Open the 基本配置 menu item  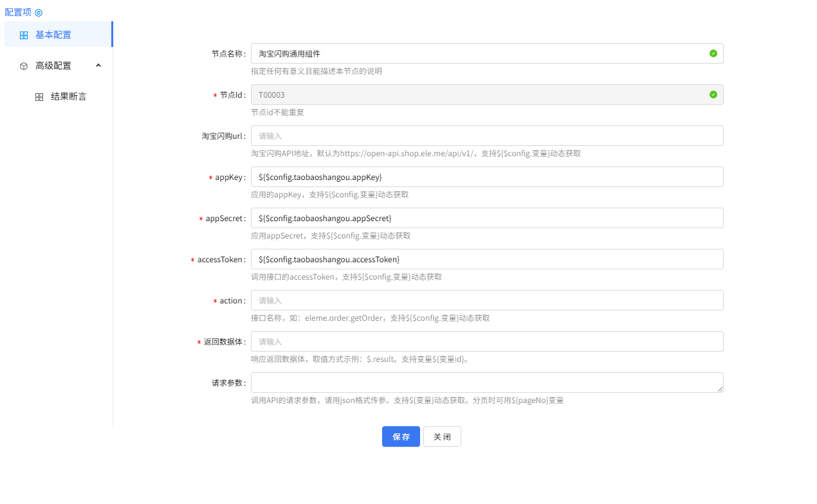[x=59, y=34]
